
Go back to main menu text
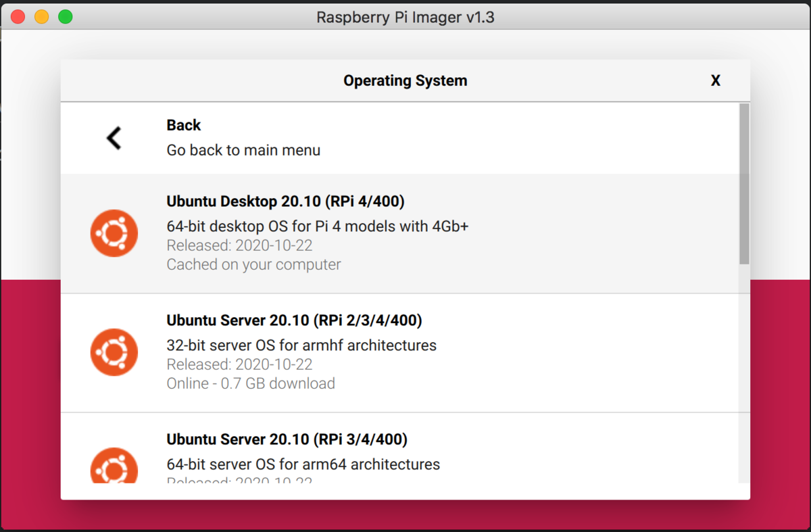[243, 150]
